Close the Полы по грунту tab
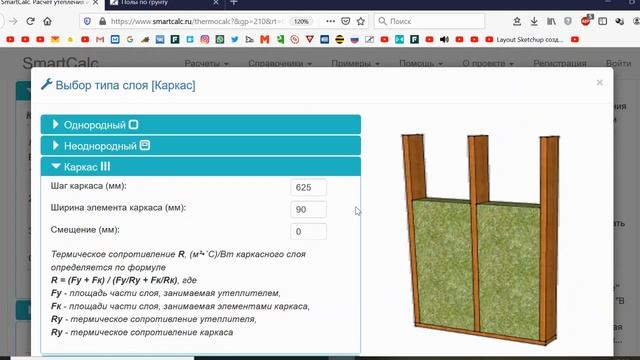The image size is (640, 360). point(216,3)
